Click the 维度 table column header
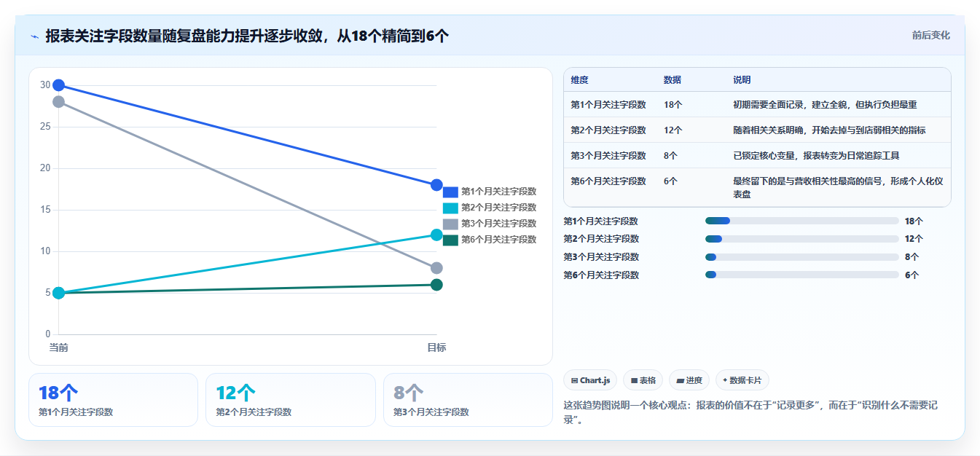 coord(580,79)
